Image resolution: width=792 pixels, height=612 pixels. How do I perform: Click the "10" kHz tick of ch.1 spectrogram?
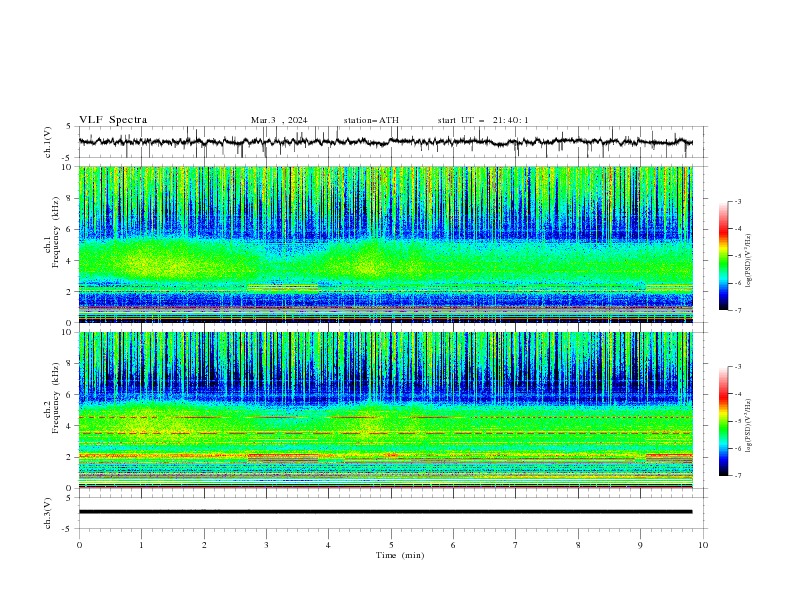68,167
